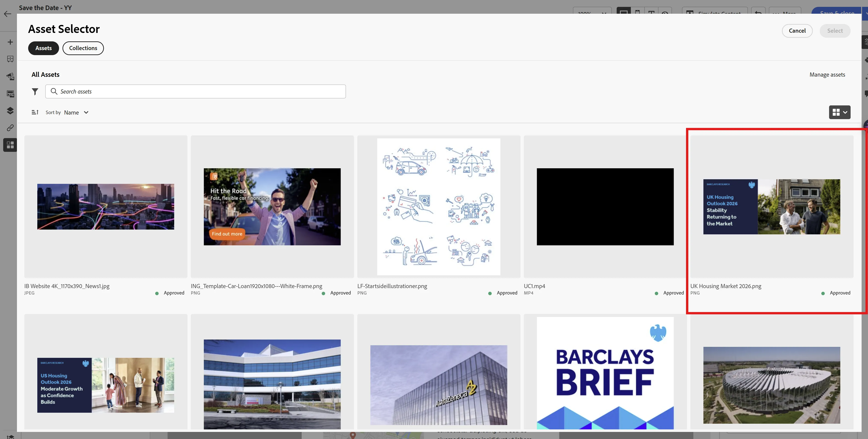Click file name UC1.mp4
The width and height of the screenshot is (868, 439).
pos(534,286)
